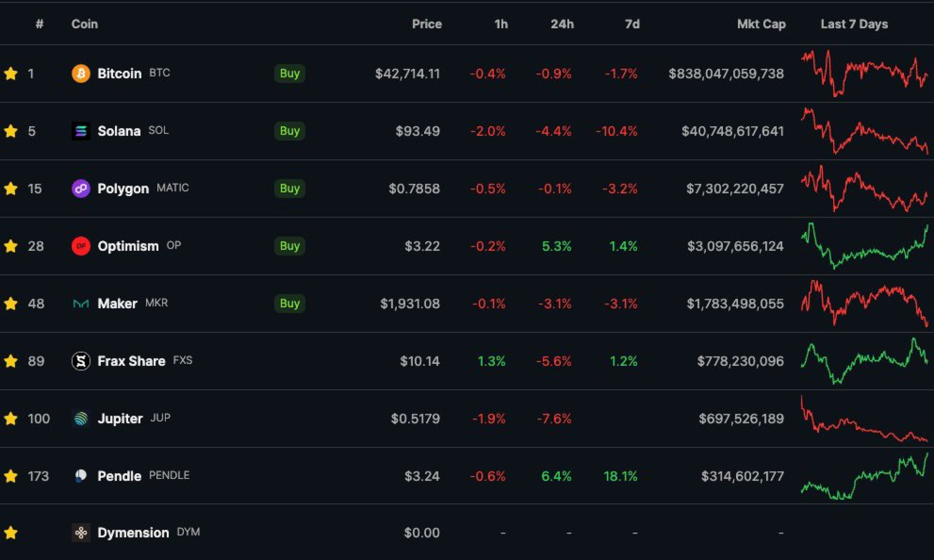Open Frax Share's 7-day sparkline
This screenshot has width=934, height=560.
[x=865, y=361]
